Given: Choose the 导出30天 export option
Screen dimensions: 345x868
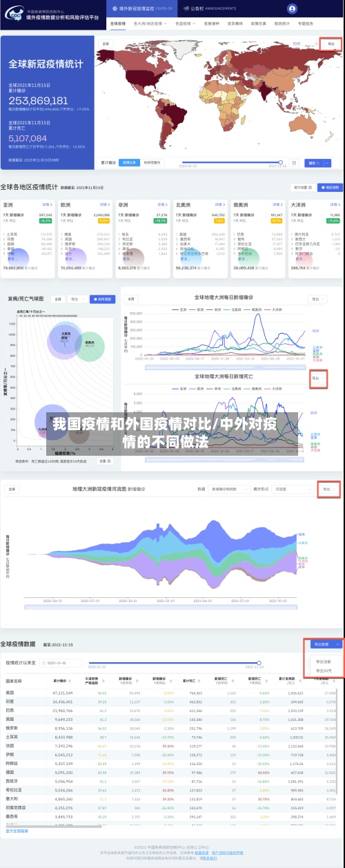Looking at the screenshot, I should (324, 671).
